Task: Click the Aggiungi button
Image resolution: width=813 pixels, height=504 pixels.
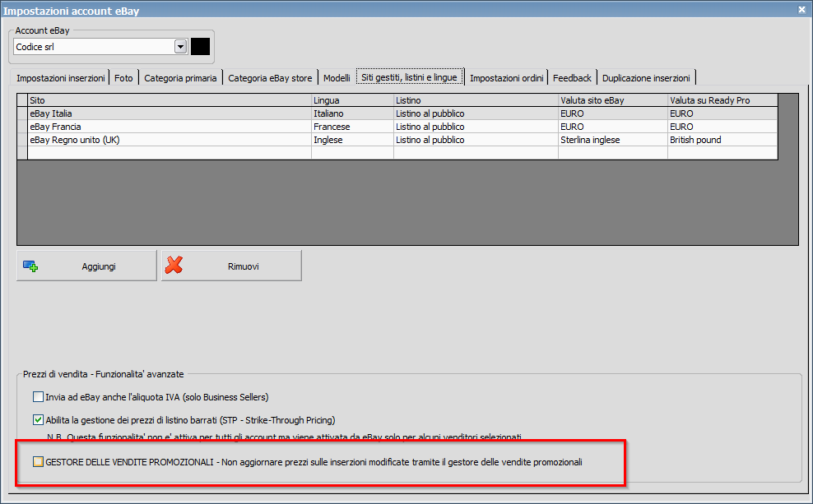Action: point(86,266)
